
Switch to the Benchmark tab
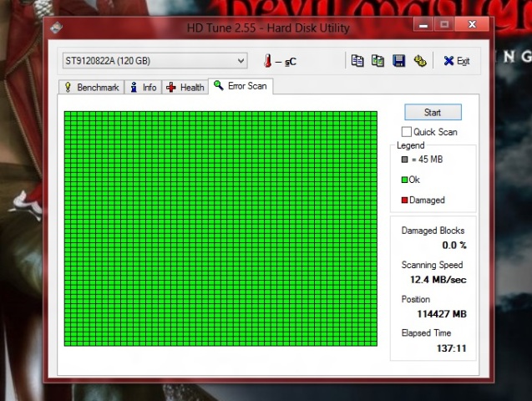(x=92, y=87)
